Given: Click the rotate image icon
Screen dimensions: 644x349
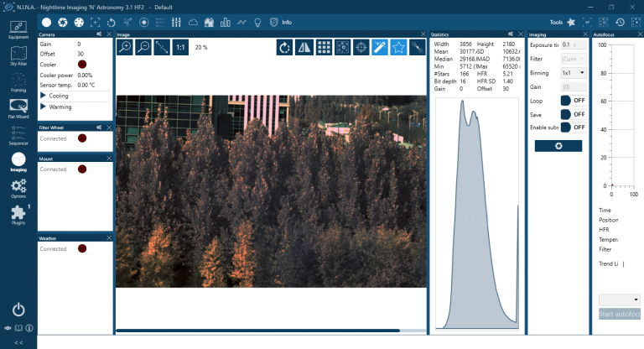Looking at the screenshot, I should point(285,47).
